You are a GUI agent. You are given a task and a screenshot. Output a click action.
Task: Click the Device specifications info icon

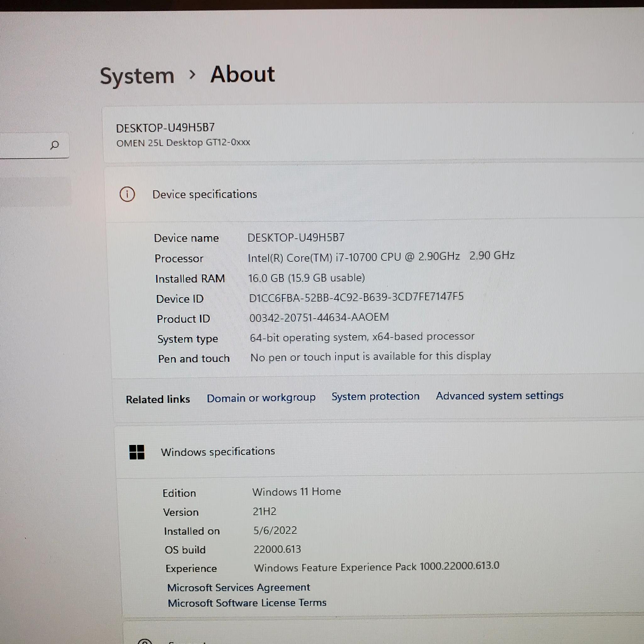[x=127, y=194]
